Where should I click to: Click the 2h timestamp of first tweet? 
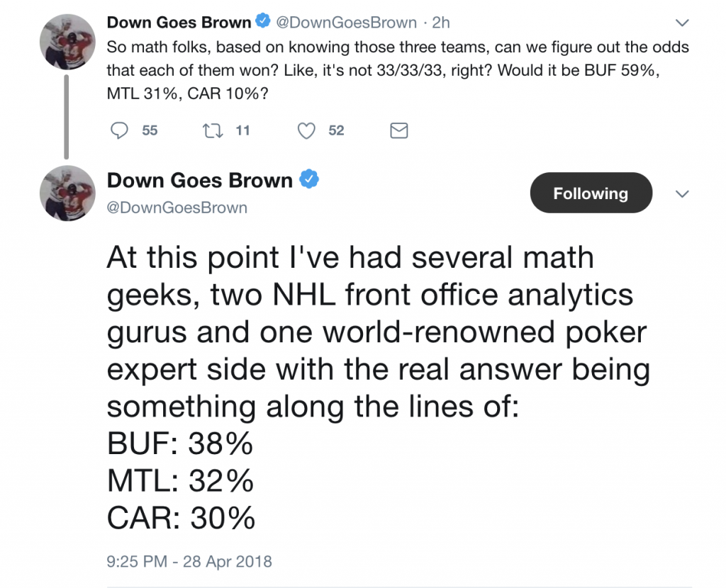coord(441,22)
